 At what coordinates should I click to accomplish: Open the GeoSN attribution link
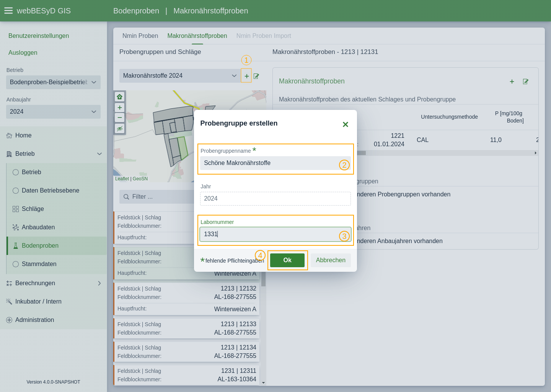[x=140, y=179]
